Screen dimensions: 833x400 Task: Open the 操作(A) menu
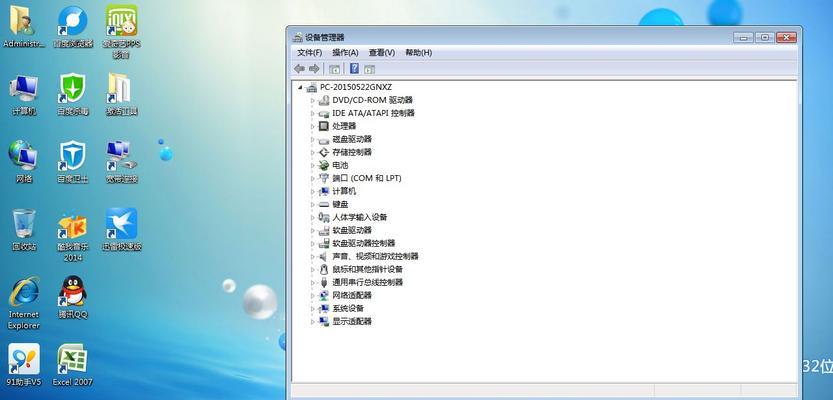pyautogui.click(x=345, y=53)
